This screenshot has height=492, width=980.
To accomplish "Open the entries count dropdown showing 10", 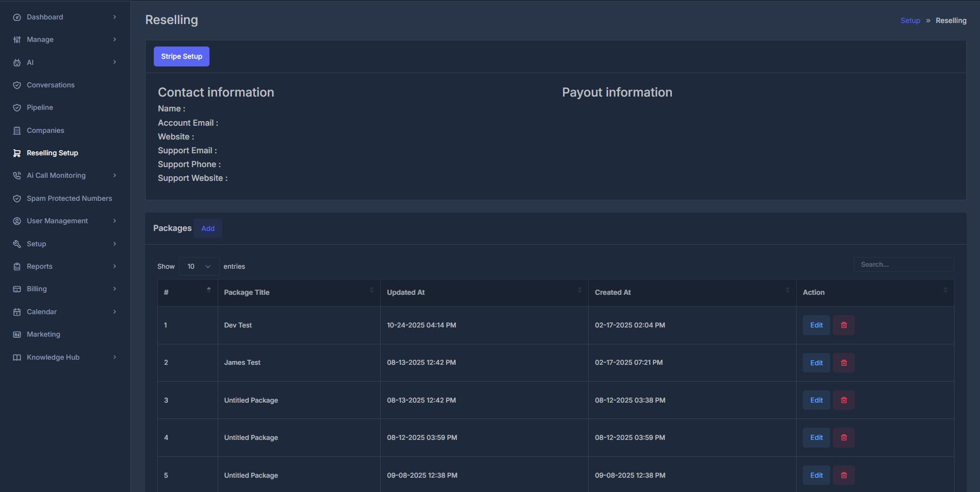I will point(198,266).
